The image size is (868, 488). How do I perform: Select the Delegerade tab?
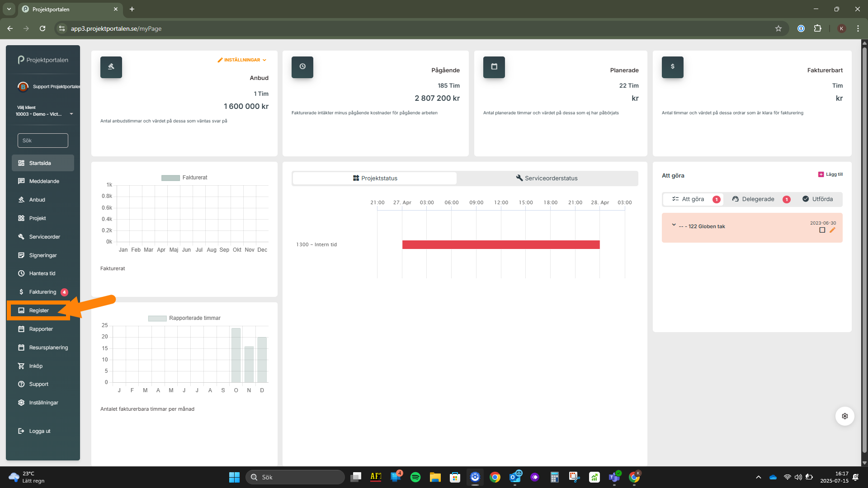click(758, 199)
